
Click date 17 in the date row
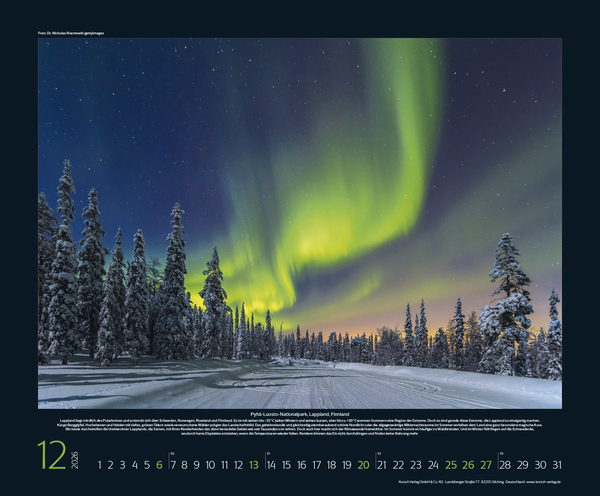pos(316,465)
